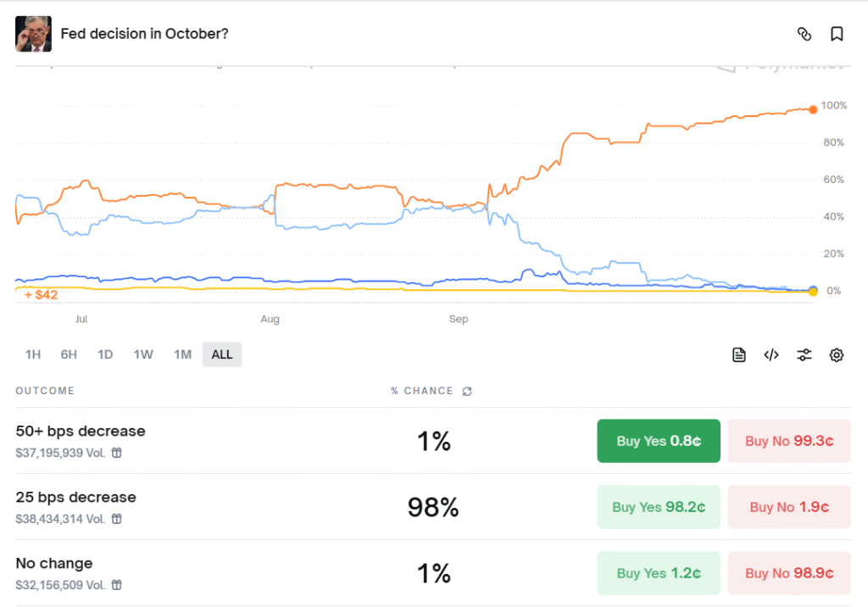Click the embed code icon
Viewport: 868px width, 607px height.
pos(771,354)
